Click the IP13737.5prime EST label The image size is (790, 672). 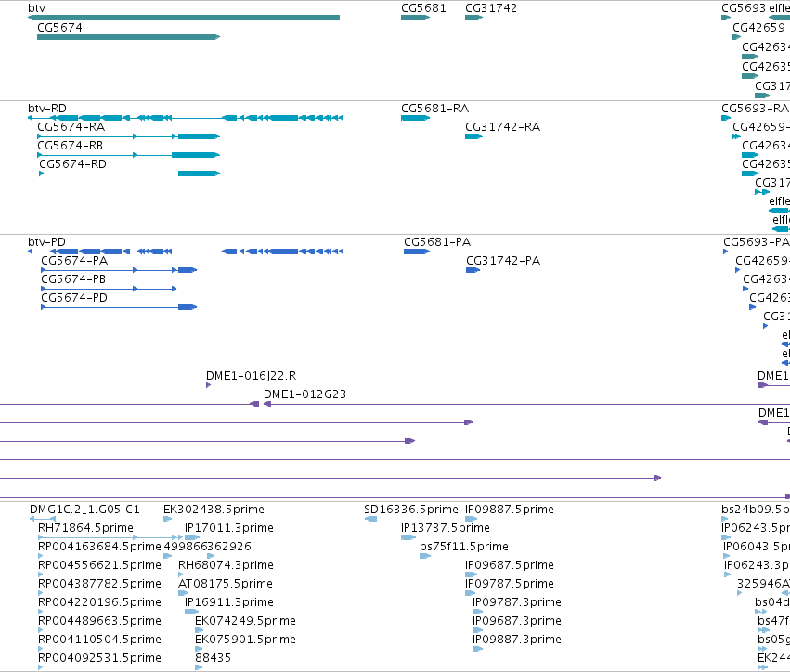[x=446, y=528]
